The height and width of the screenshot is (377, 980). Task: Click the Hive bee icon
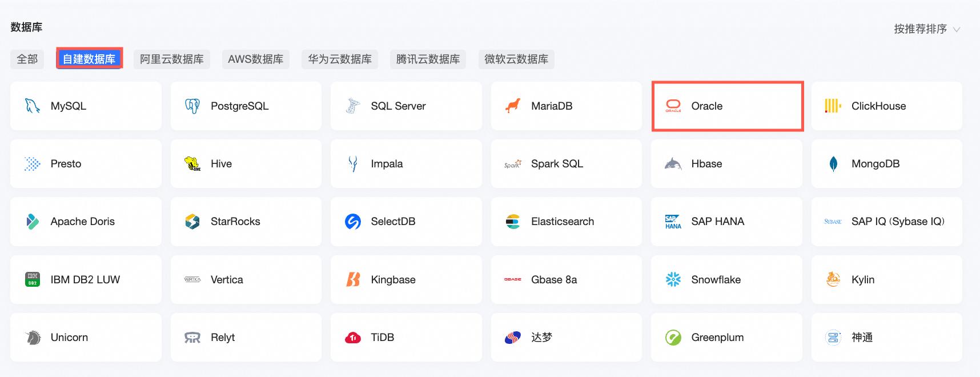pyautogui.click(x=192, y=164)
